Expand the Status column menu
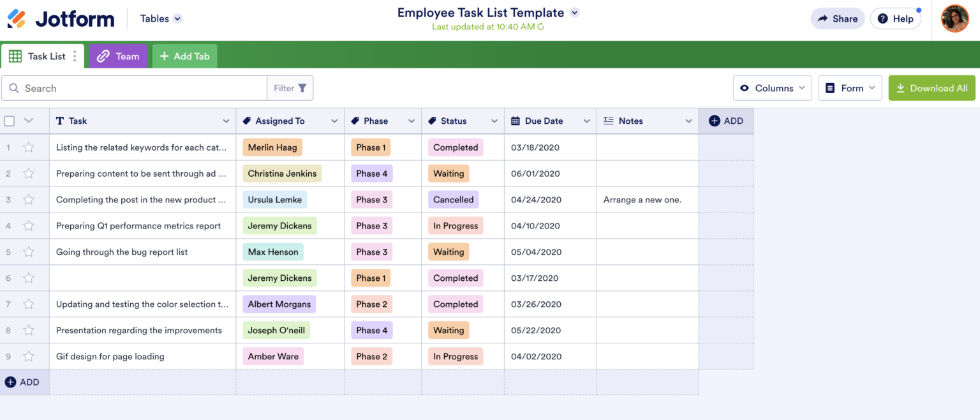The image size is (980, 420). [x=494, y=121]
